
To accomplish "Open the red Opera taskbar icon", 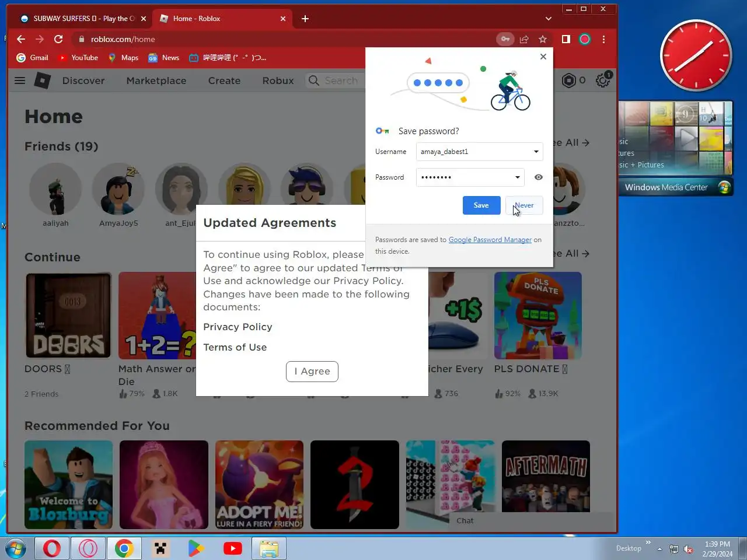I will pyautogui.click(x=52, y=548).
